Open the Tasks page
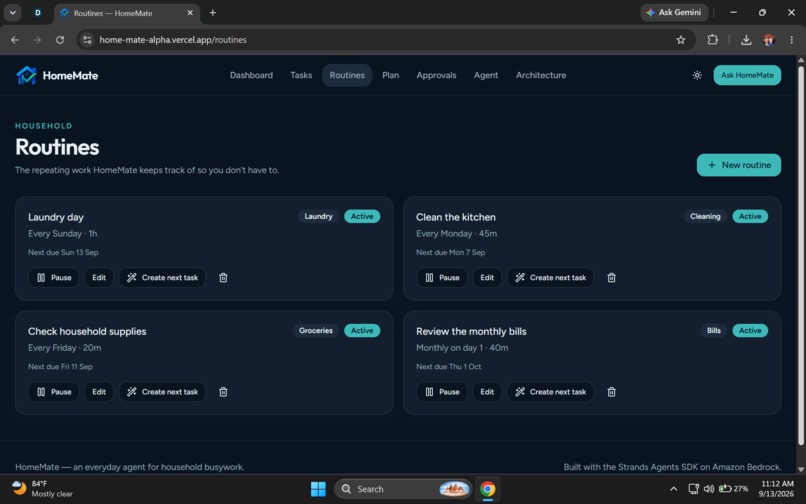 301,75
